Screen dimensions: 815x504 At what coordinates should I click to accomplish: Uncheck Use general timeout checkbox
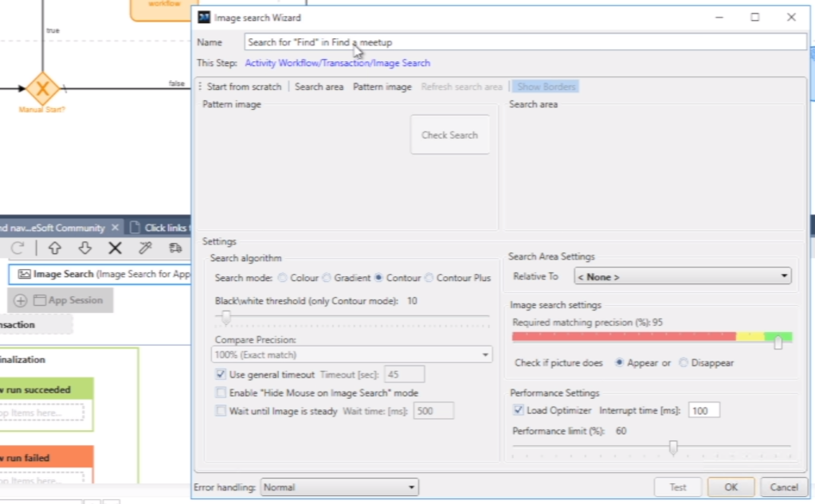[x=221, y=374]
